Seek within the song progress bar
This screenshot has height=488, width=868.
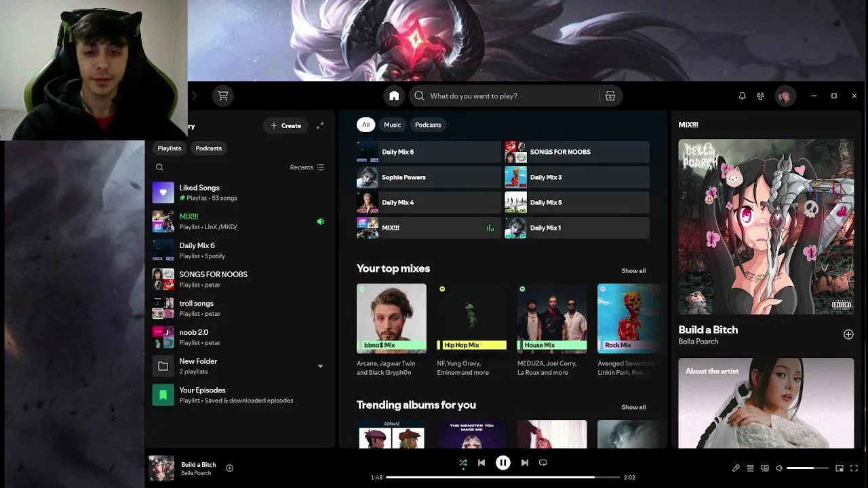tap(502, 477)
